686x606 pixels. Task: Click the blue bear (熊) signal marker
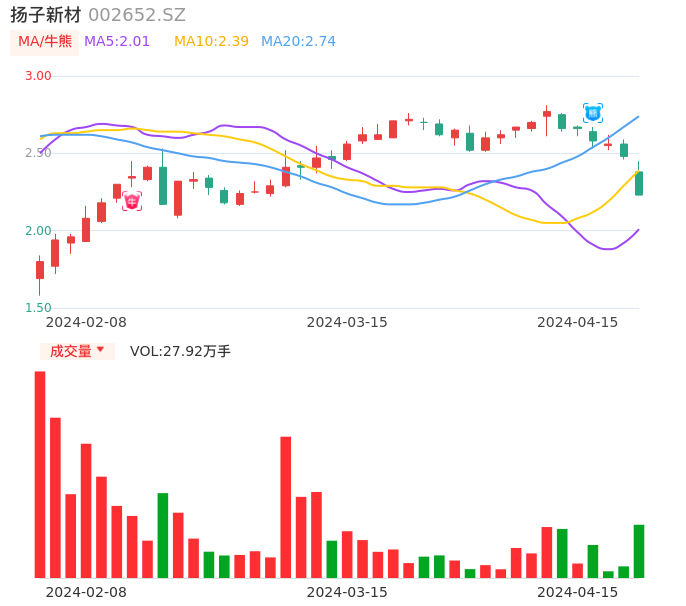click(593, 113)
